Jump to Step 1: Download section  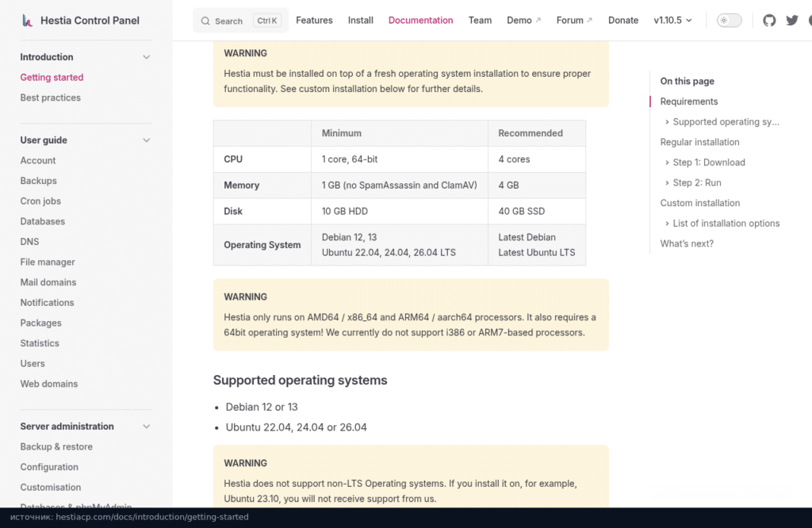point(709,163)
